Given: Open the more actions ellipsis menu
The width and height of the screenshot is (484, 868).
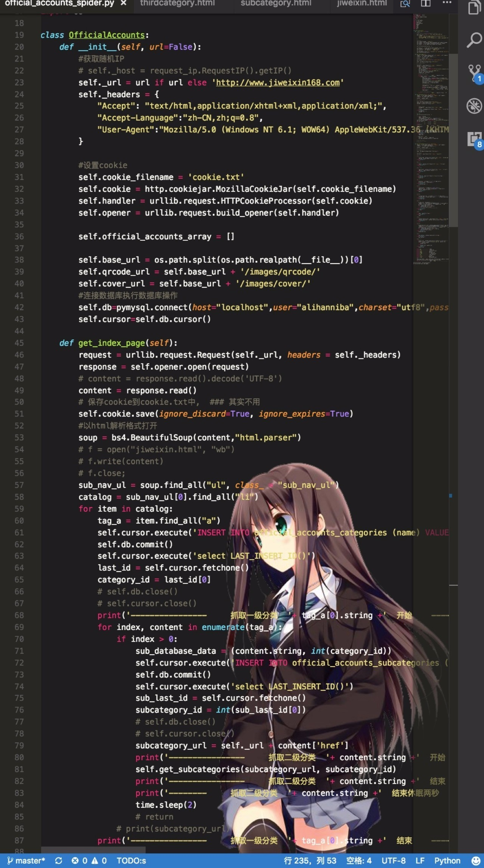Looking at the screenshot, I should pos(447,3).
